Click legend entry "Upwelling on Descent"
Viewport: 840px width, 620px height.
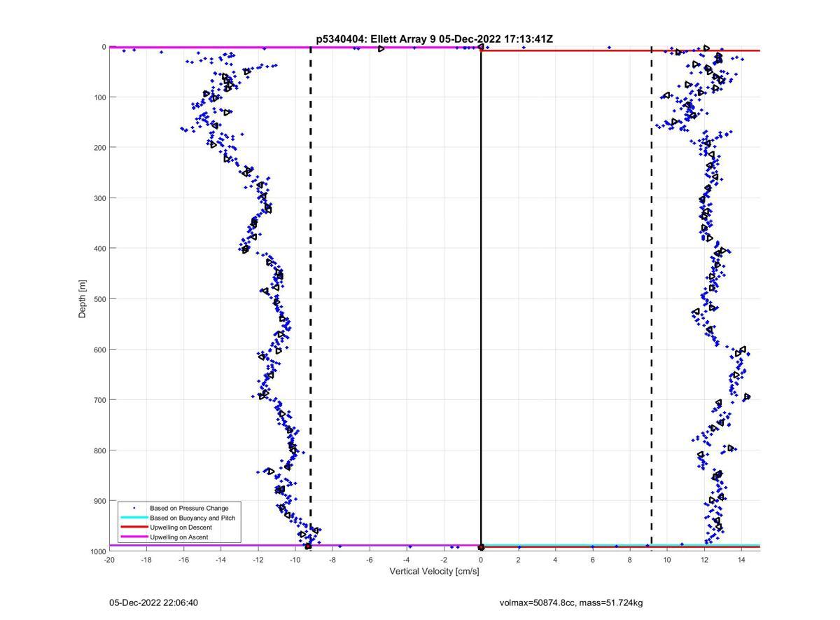coord(181,528)
